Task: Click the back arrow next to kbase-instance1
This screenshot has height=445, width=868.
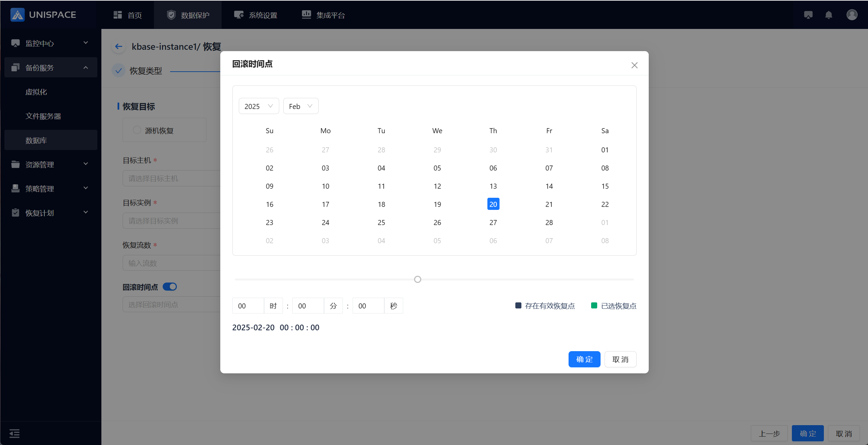Action: pyautogui.click(x=119, y=46)
